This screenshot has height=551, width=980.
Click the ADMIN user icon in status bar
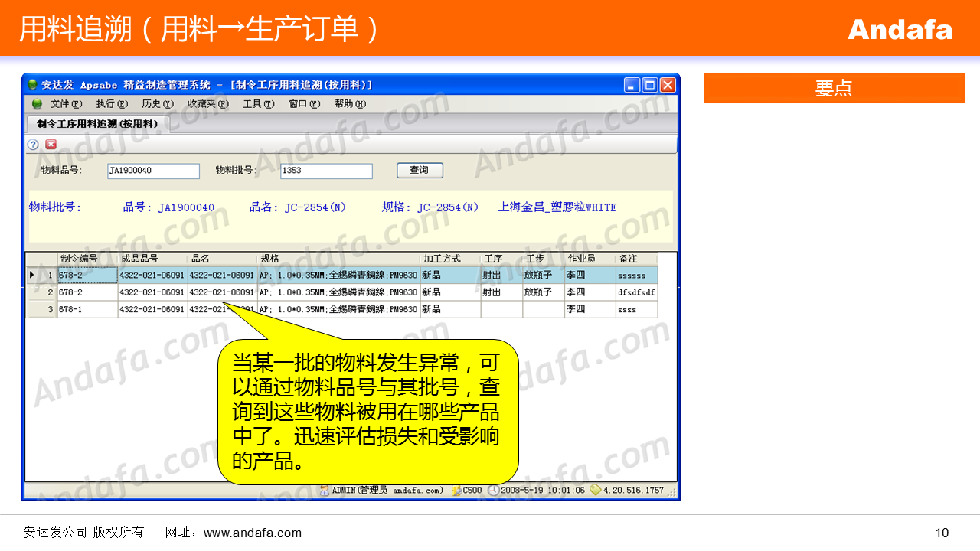coord(325,490)
